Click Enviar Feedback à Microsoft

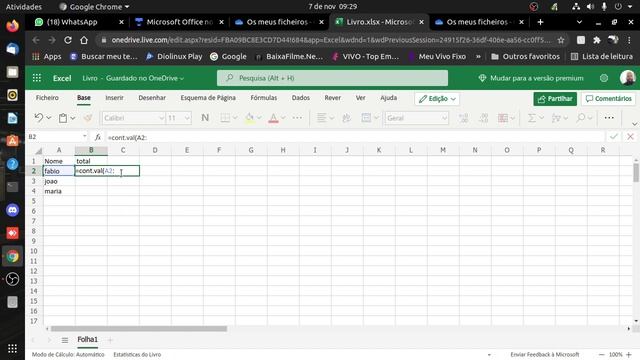tap(544, 354)
